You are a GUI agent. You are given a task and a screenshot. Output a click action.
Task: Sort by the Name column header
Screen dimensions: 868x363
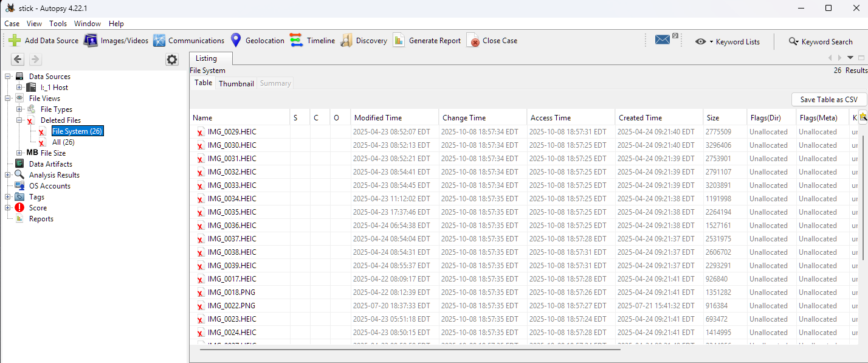(240, 117)
